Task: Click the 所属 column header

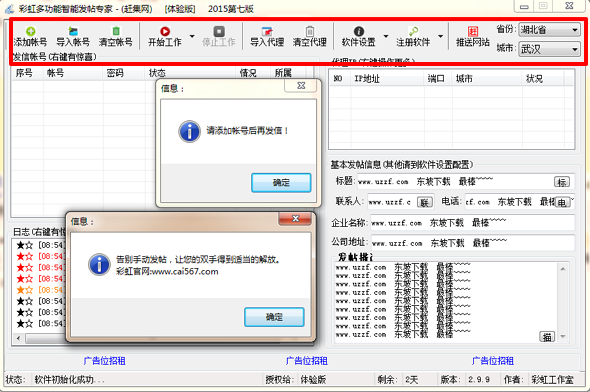Action: pos(289,73)
